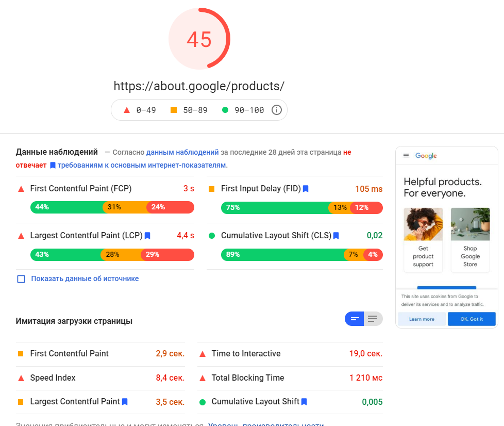Click the FID value "105 ms"

coord(368,189)
